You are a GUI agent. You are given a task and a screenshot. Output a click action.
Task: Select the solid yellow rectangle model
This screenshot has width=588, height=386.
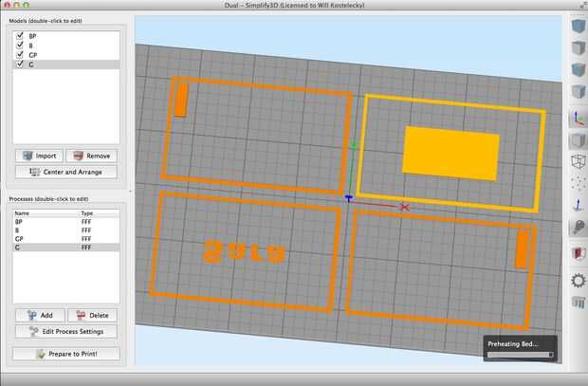pyautogui.click(x=451, y=154)
